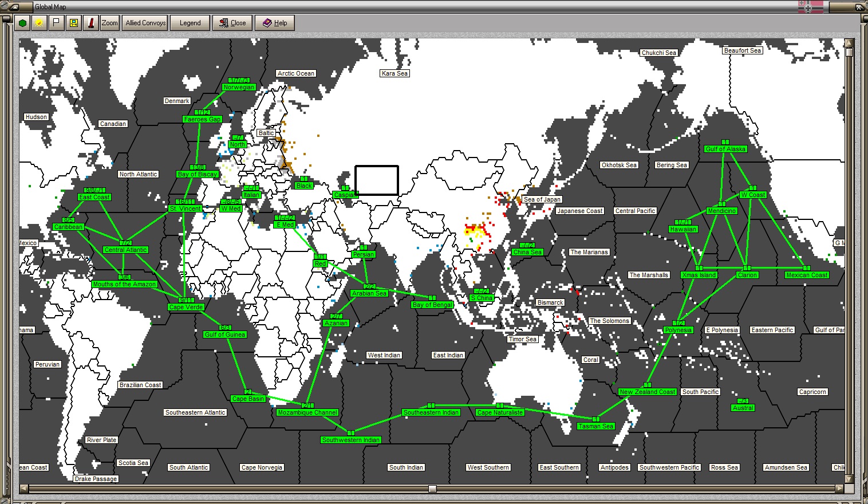
Task: Select the East Coast convoy zone
Action: (x=94, y=197)
